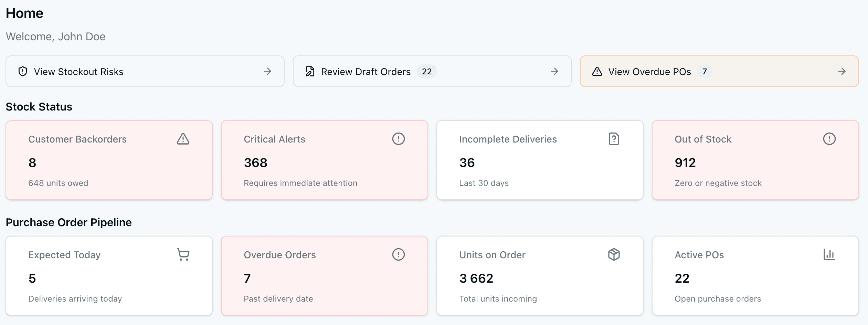Click the arrow on Review Draft Orders

point(554,71)
